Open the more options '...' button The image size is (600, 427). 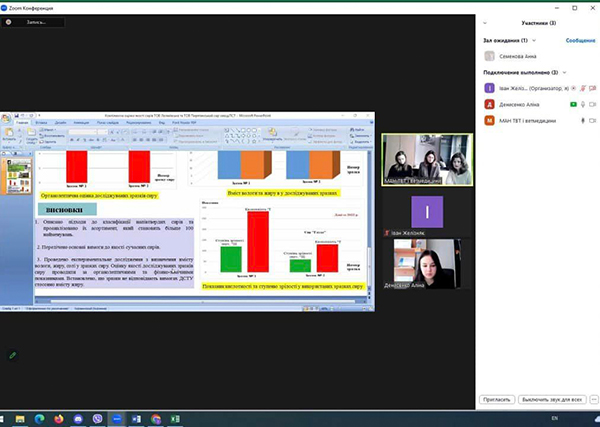(594, 399)
